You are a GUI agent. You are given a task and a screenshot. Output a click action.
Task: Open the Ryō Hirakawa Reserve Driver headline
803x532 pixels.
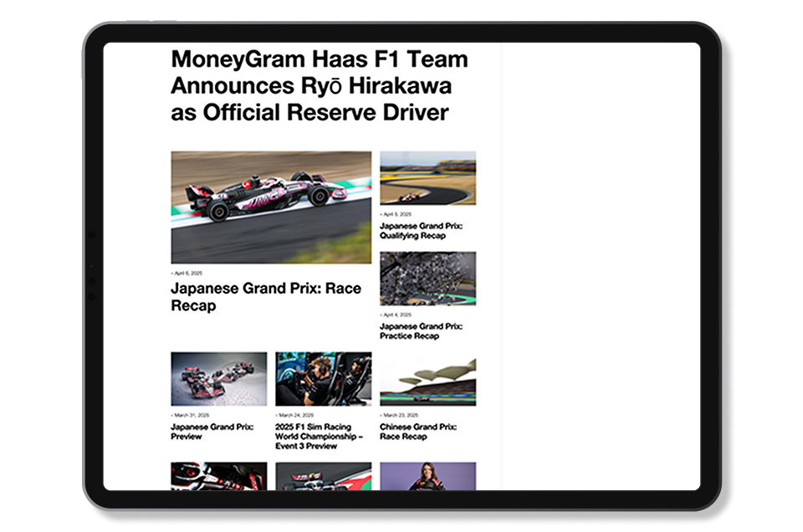pos(319,85)
